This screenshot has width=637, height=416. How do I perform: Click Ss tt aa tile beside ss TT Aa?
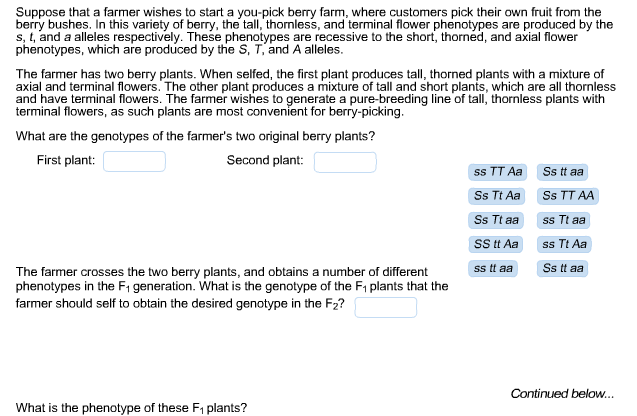coord(562,172)
